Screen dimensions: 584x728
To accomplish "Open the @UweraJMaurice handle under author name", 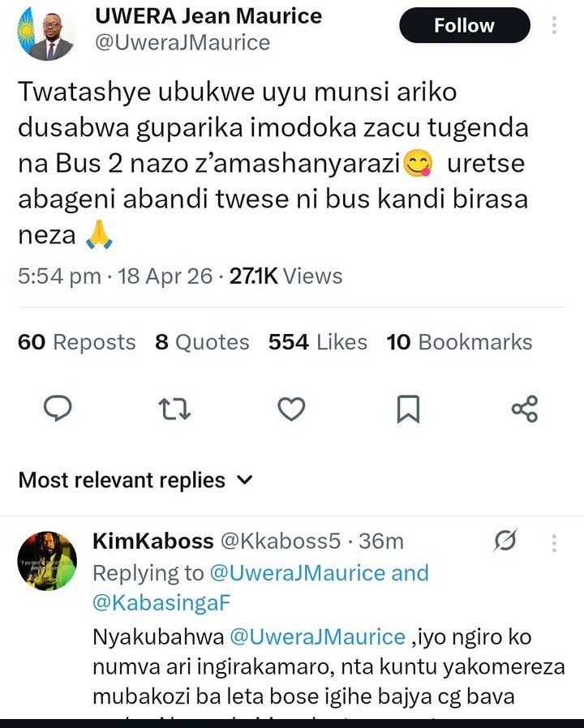I will tap(182, 42).
